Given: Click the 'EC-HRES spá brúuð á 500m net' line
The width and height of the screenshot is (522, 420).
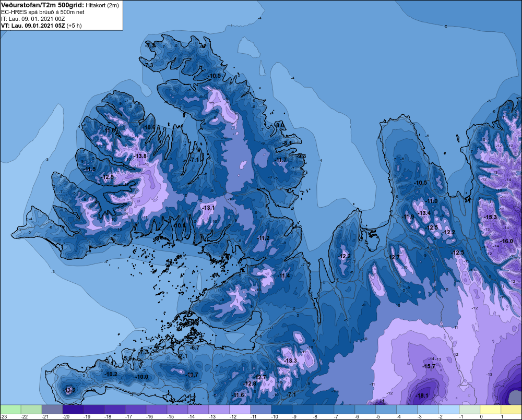Looking at the screenshot, I should [x=43, y=12].
